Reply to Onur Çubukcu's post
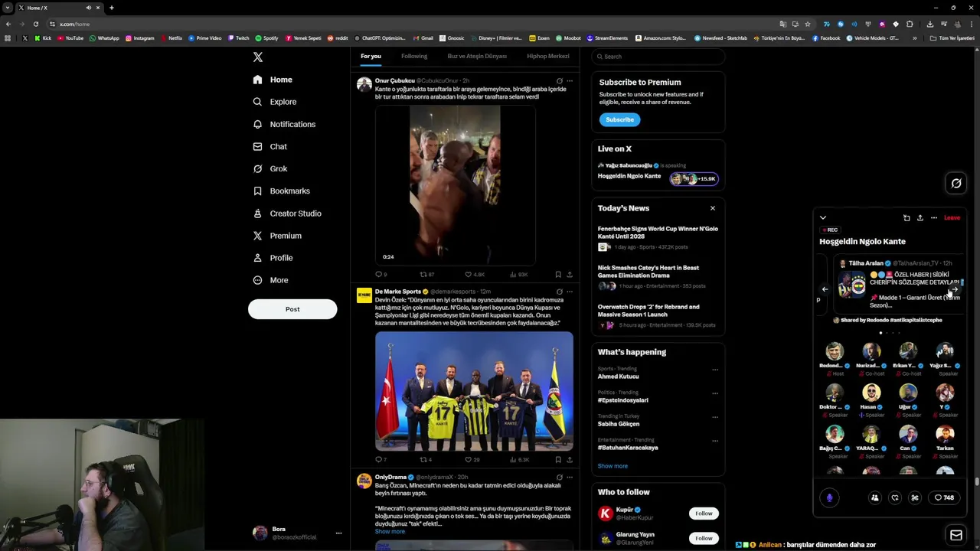The width and height of the screenshot is (980, 551). [381, 274]
